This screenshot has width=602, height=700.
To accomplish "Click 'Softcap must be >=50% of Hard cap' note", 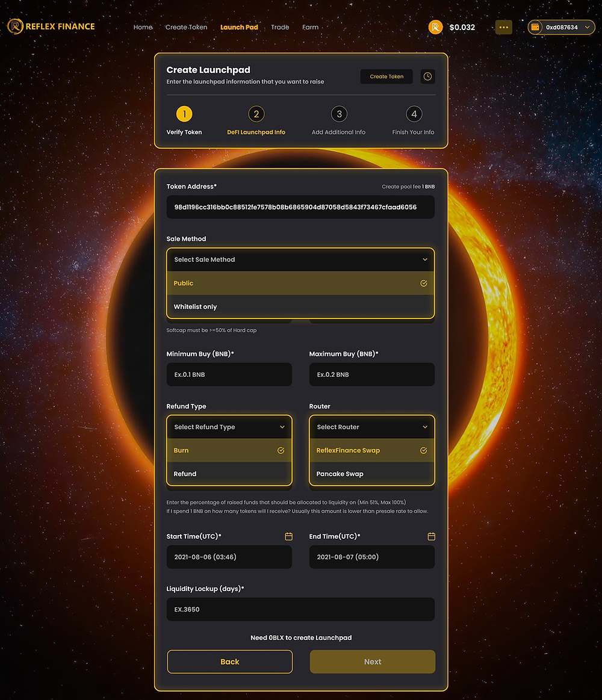I will [x=211, y=330].
